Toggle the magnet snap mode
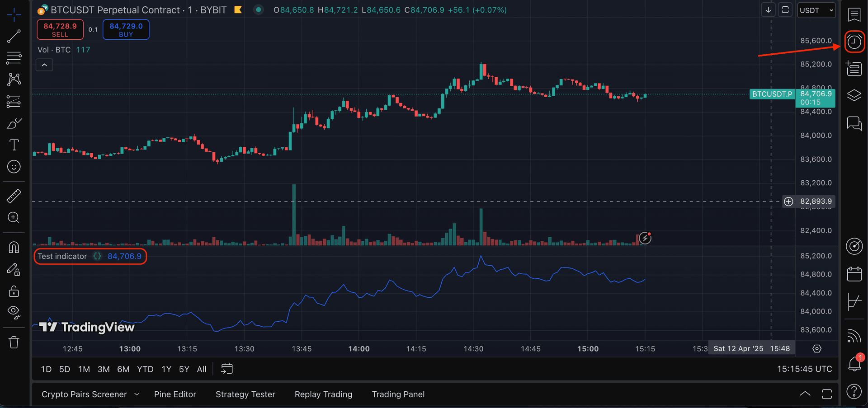The image size is (868, 408). [x=14, y=248]
